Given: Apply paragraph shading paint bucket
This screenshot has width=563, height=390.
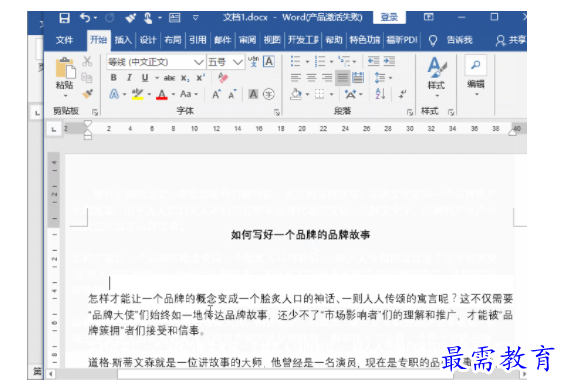Looking at the screenshot, I should pyautogui.click(x=296, y=94).
